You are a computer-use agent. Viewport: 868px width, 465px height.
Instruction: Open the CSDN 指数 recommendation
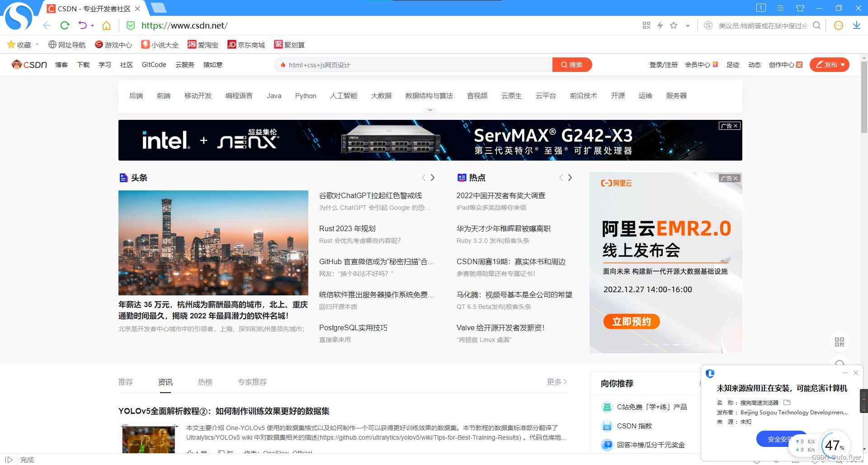(x=634, y=426)
